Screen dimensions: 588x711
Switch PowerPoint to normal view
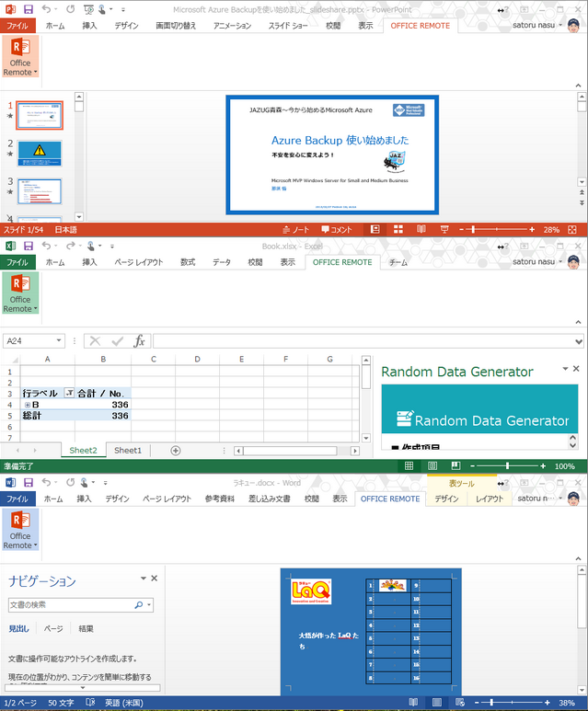pos(375,229)
